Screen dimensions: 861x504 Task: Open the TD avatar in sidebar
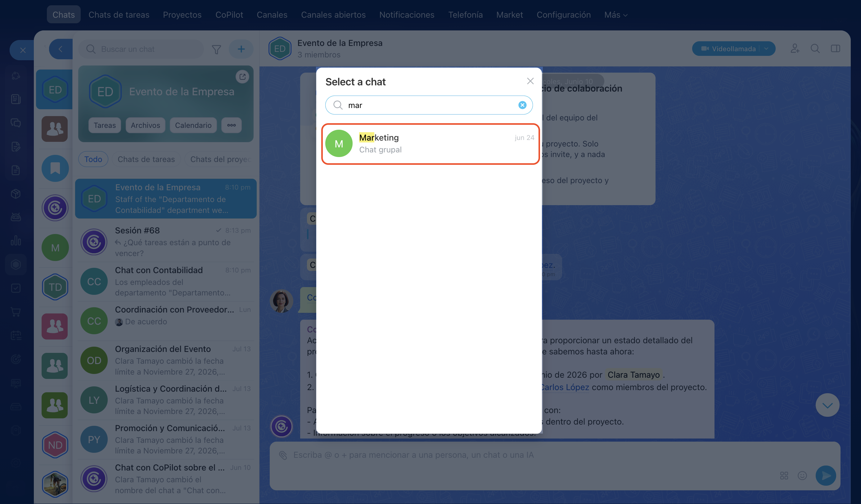55,287
